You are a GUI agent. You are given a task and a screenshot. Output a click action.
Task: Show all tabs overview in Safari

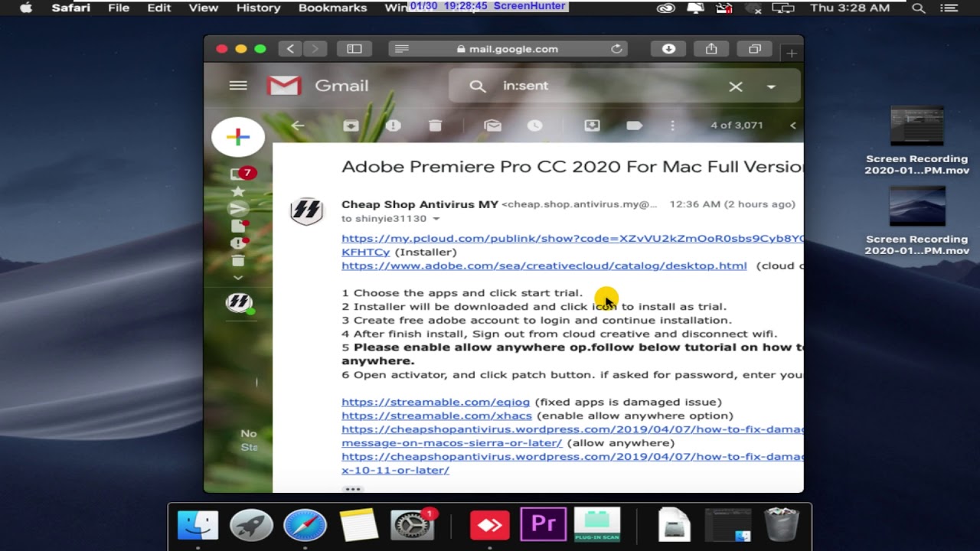[x=755, y=49]
